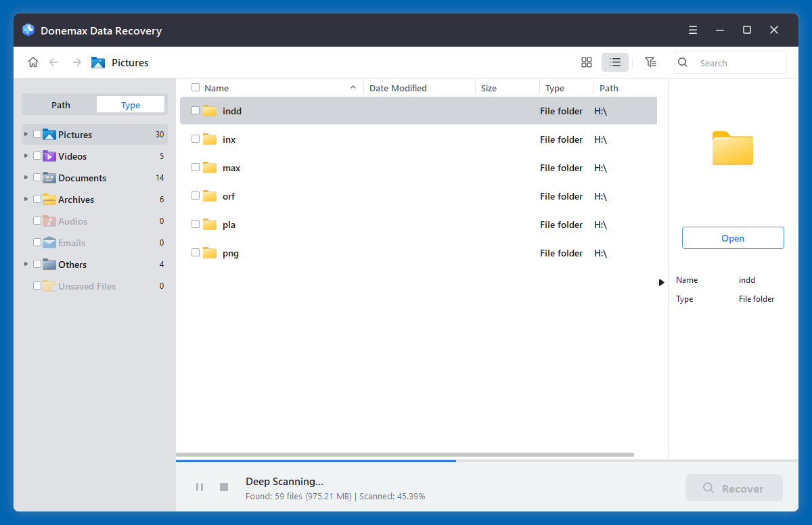Click the home icon in toolbar
Image resolution: width=812 pixels, height=525 pixels.
click(32, 62)
